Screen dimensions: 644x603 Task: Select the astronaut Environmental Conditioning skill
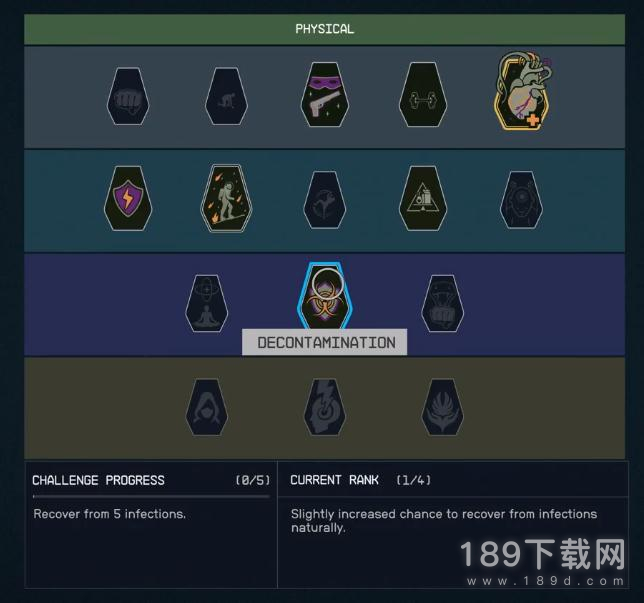tap(226, 198)
